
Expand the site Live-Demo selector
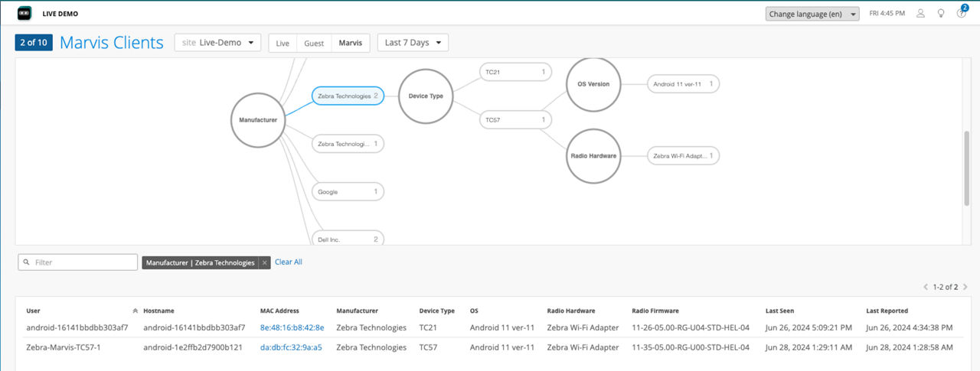point(217,43)
